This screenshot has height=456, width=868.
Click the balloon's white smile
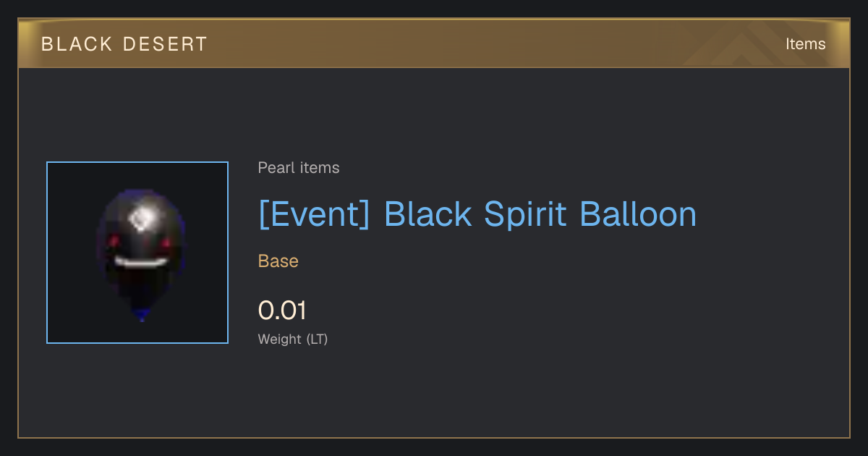[141, 261]
